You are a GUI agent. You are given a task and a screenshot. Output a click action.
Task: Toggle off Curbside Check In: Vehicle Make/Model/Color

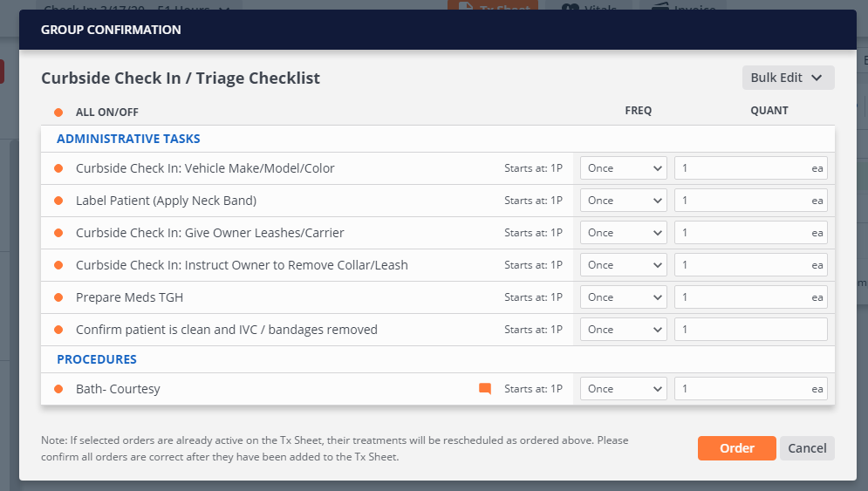pyautogui.click(x=58, y=168)
